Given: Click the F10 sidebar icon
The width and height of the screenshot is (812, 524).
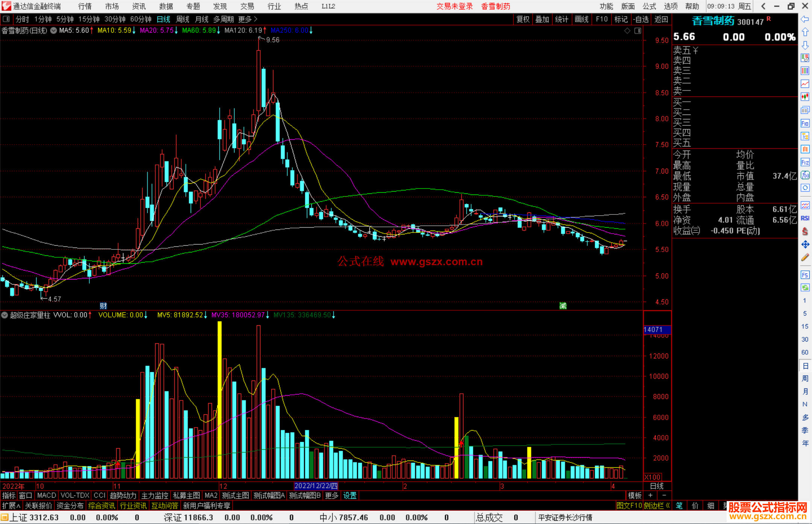Looking at the screenshot, I should [805, 123].
